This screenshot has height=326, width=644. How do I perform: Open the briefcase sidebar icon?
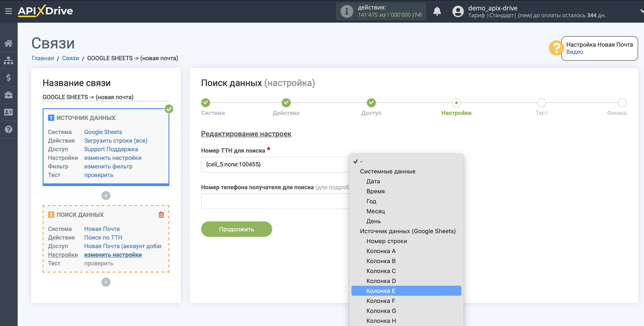(9, 95)
